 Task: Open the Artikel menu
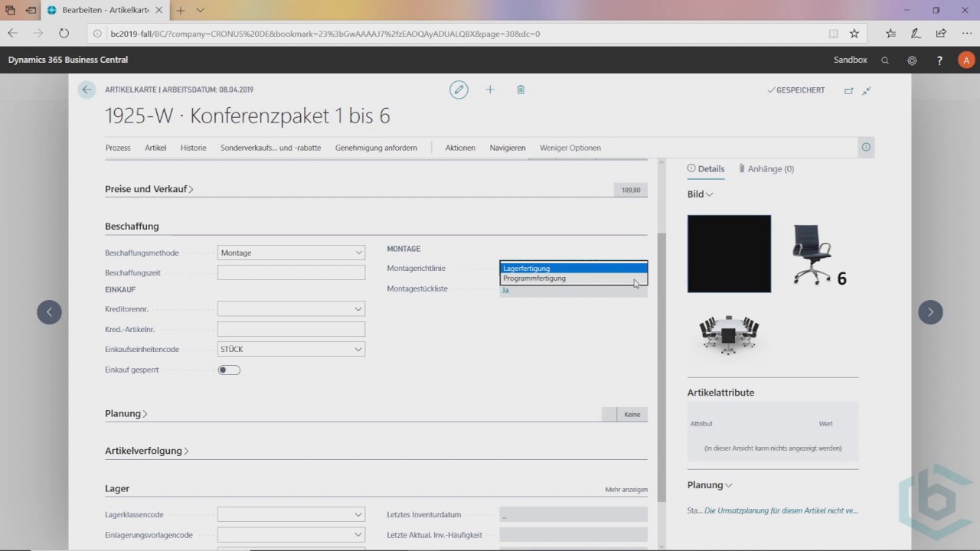155,148
